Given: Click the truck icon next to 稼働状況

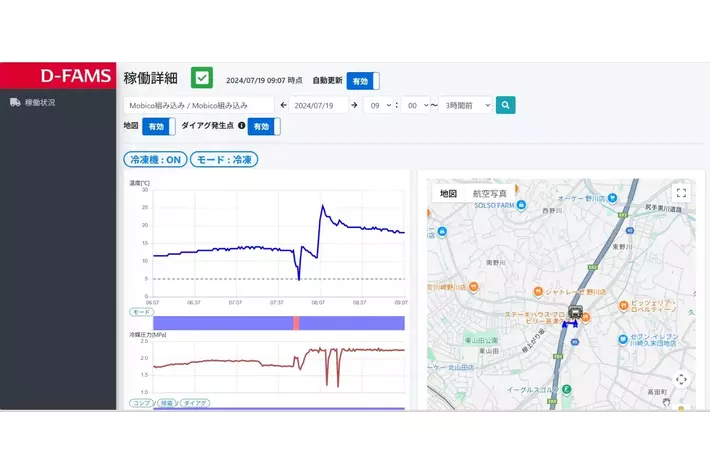Looking at the screenshot, I should click(x=15, y=102).
